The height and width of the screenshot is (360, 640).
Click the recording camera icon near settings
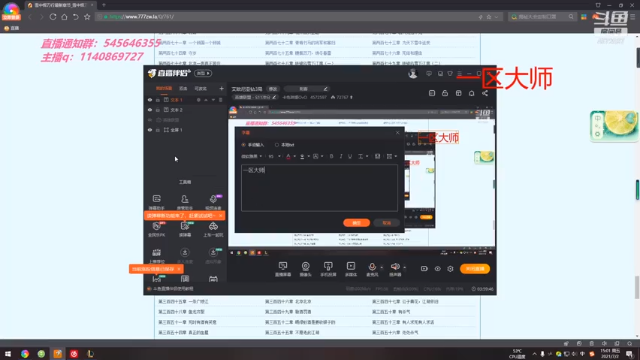(x=424, y=269)
